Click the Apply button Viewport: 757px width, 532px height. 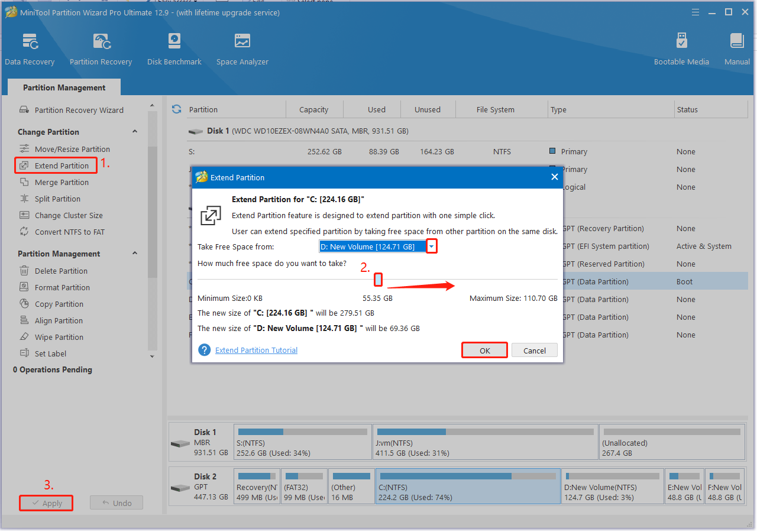click(x=46, y=503)
